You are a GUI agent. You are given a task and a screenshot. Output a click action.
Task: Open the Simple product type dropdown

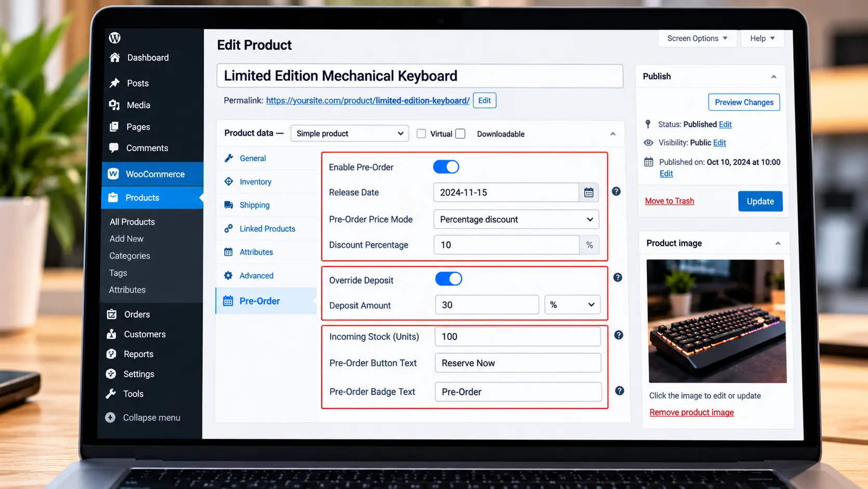coord(349,134)
